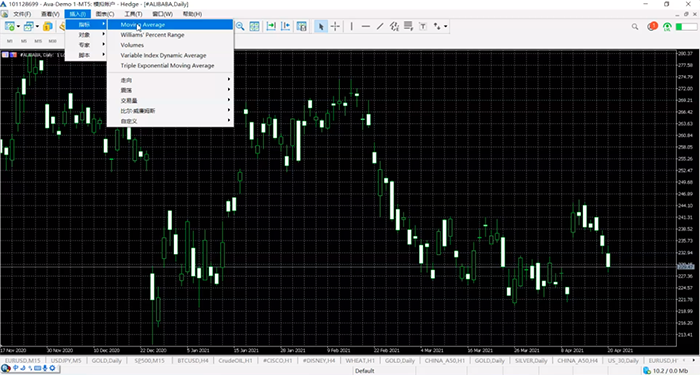Open dropdown arrow beside arrow objects tool
700x375 pixels.
446,26
